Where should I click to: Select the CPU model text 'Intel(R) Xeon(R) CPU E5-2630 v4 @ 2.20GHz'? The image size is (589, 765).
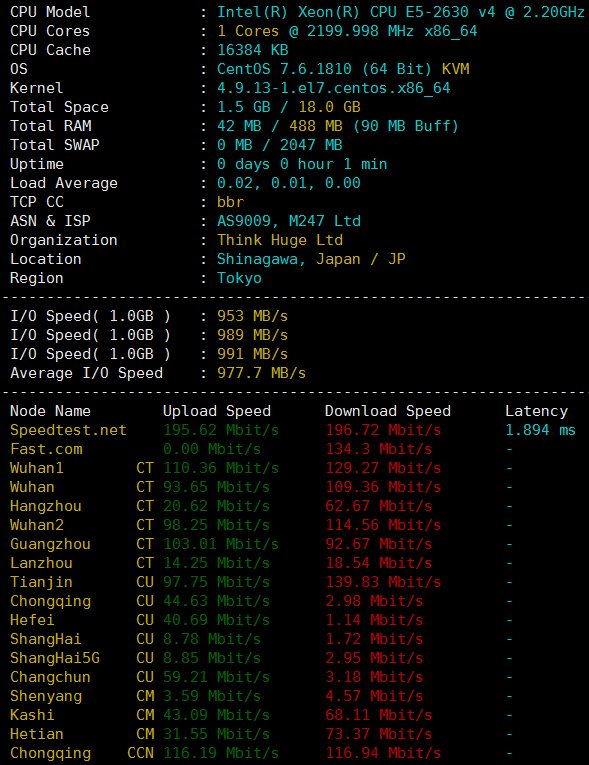[401, 12]
